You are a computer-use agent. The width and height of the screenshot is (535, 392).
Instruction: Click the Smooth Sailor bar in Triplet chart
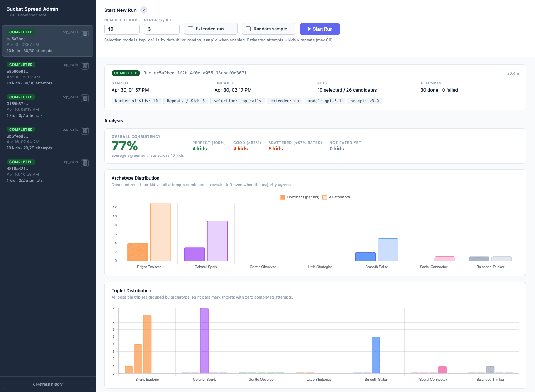click(x=376, y=355)
